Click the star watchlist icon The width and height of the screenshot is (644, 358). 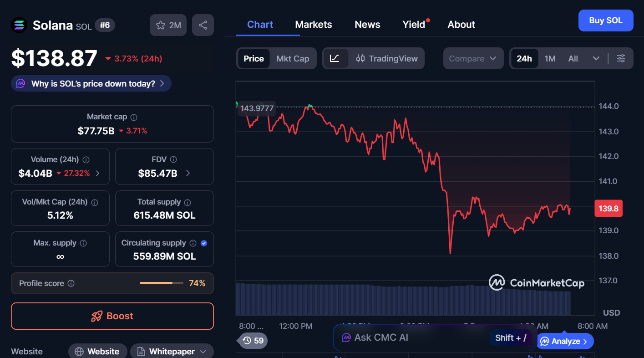coord(161,26)
